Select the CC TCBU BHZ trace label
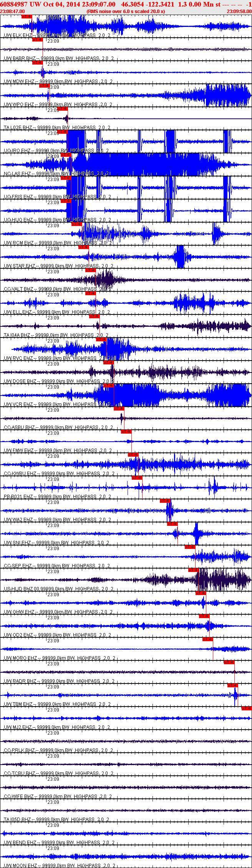 [58, 773]
